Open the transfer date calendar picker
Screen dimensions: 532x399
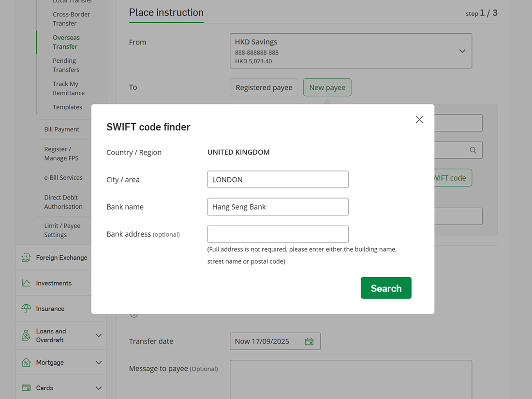point(309,341)
